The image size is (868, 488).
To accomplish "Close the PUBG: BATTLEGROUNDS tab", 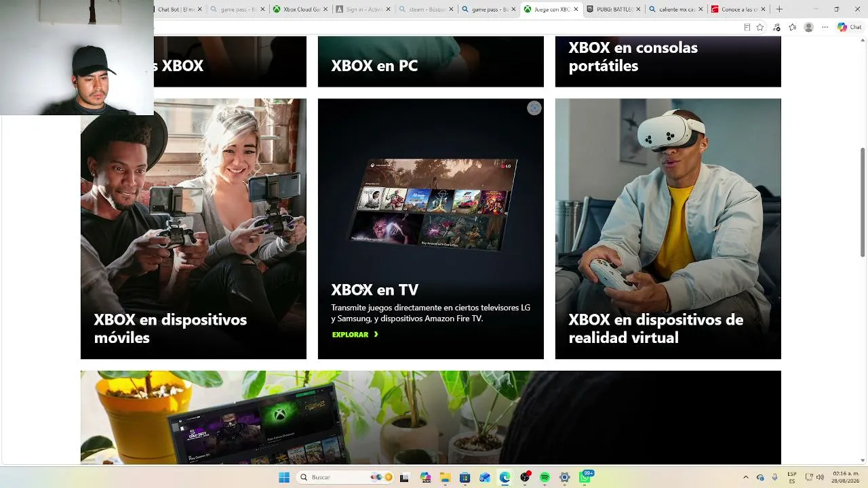I will [638, 9].
